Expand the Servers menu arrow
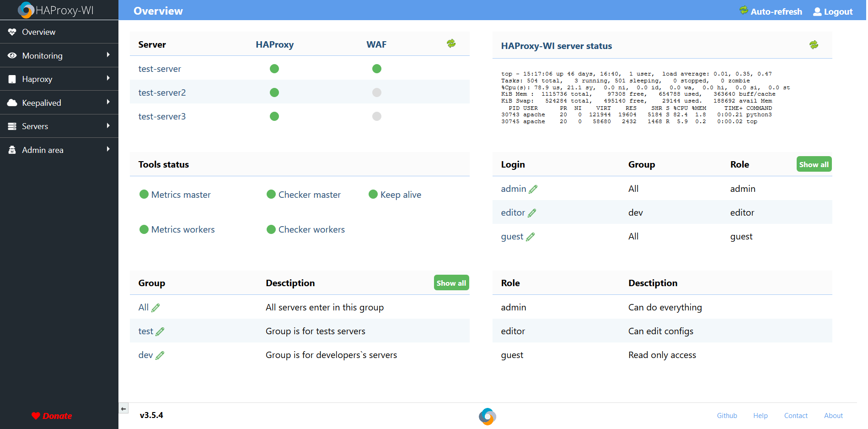 point(108,125)
